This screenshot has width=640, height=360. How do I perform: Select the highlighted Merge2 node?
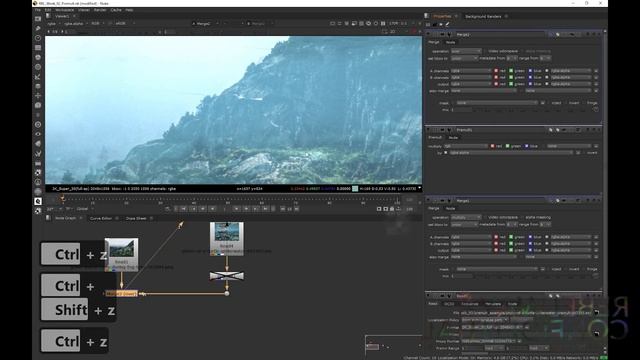pos(121,293)
